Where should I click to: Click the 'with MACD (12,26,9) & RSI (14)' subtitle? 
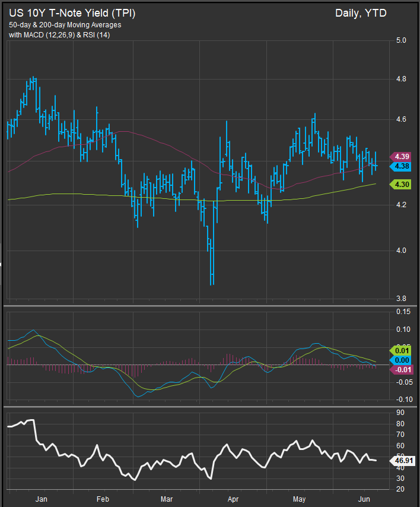[x=59, y=35]
